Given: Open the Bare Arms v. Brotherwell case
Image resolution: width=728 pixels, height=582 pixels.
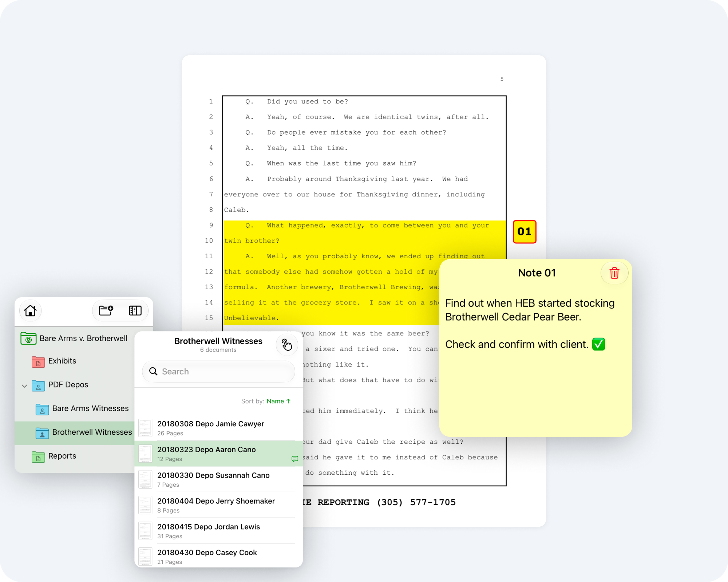Looking at the screenshot, I should click(74, 338).
